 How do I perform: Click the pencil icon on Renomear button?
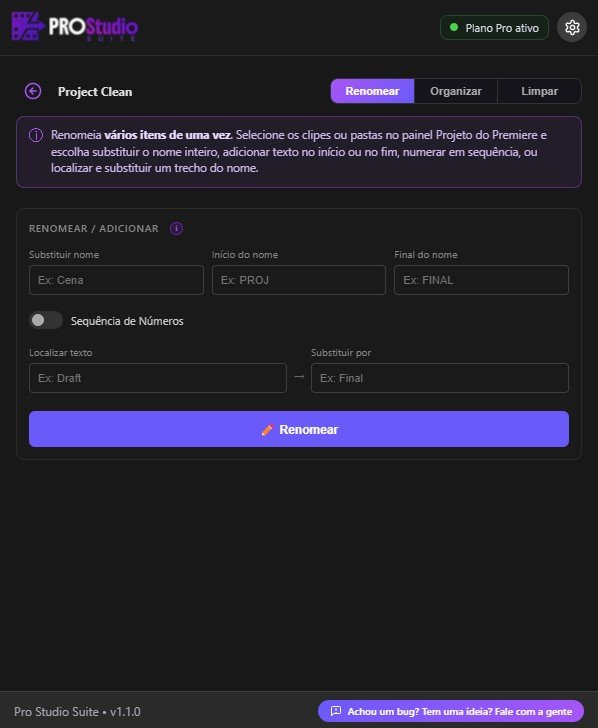click(x=267, y=430)
